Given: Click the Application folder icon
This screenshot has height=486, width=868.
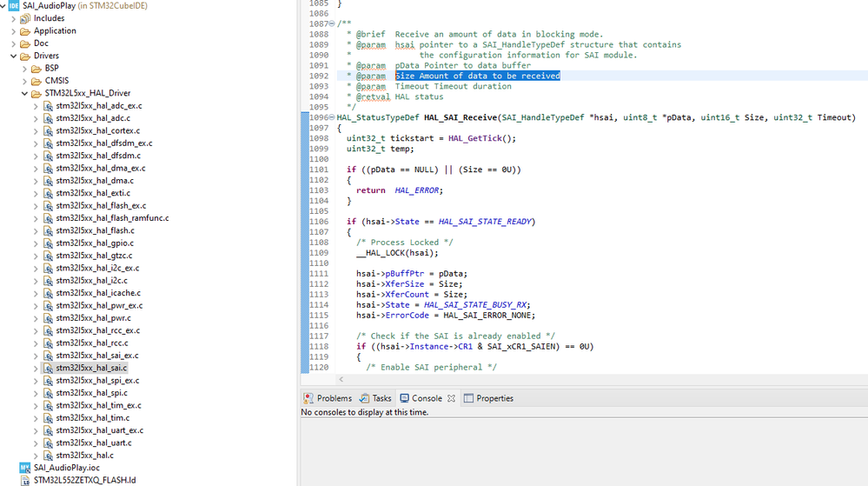Looking at the screenshot, I should tap(25, 31).
